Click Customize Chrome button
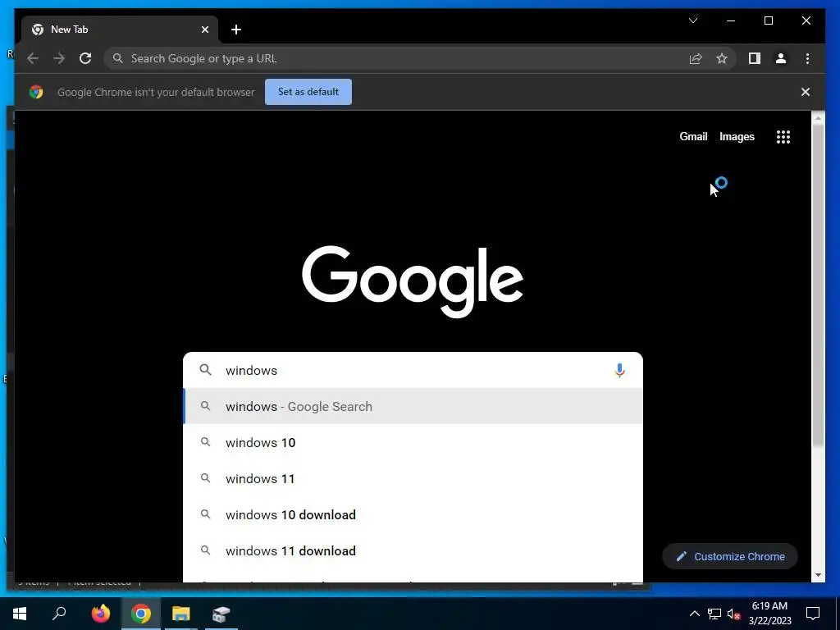 (x=729, y=557)
